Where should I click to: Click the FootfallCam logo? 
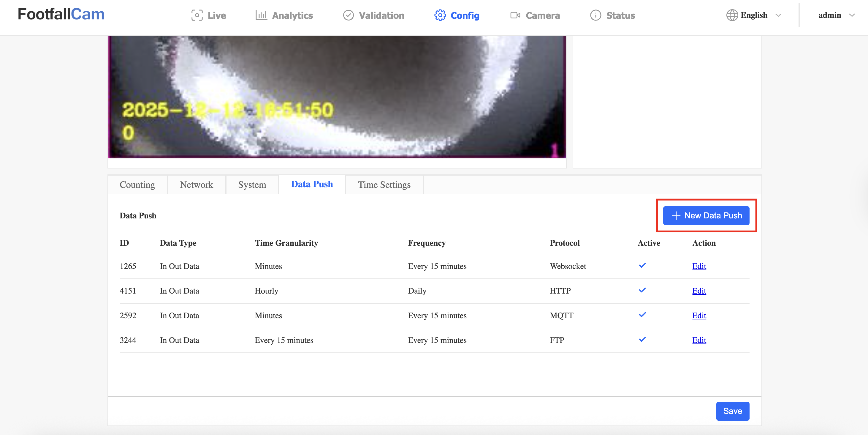pyautogui.click(x=61, y=14)
